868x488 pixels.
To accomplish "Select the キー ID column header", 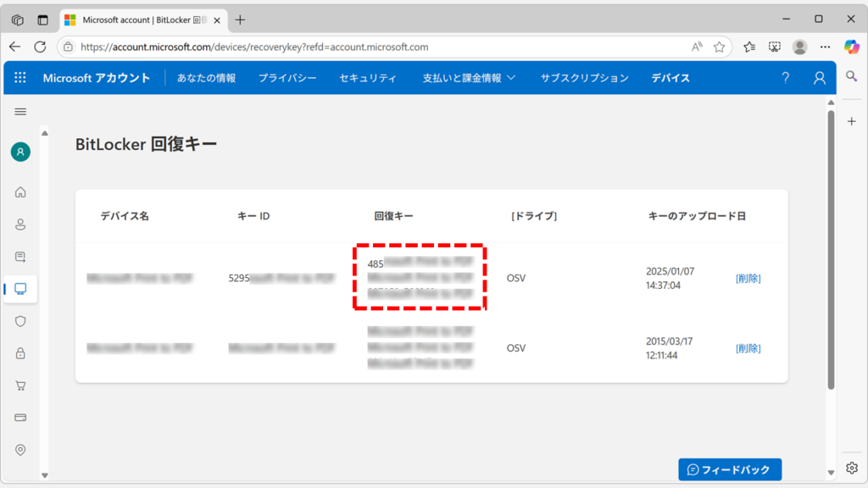I will click(253, 216).
